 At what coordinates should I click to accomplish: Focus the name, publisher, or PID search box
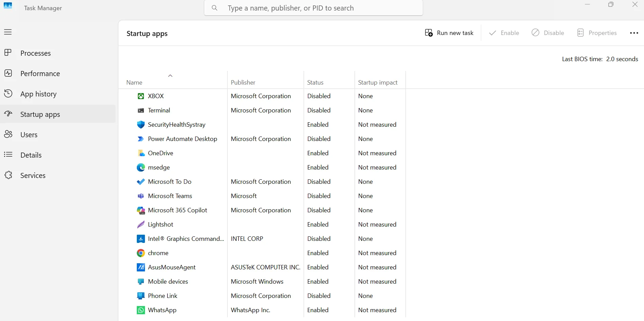pos(313,8)
